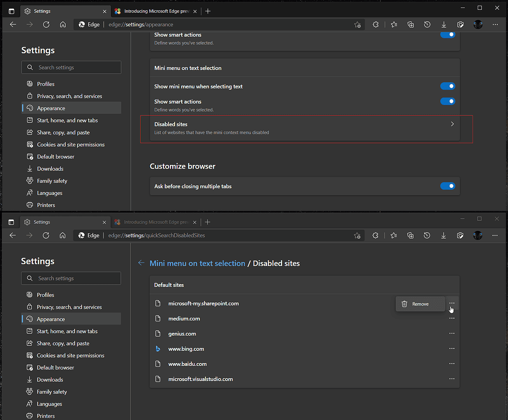Open more options for medium.com
Image resolution: width=508 pixels, height=420 pixels.
[x=452, y=318]
